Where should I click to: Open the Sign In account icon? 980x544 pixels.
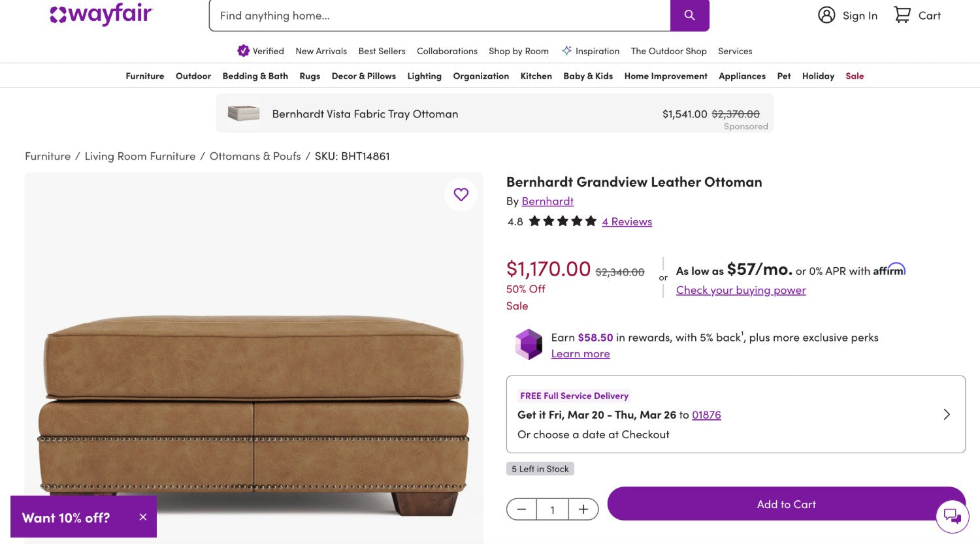click(x=826, y=15)
